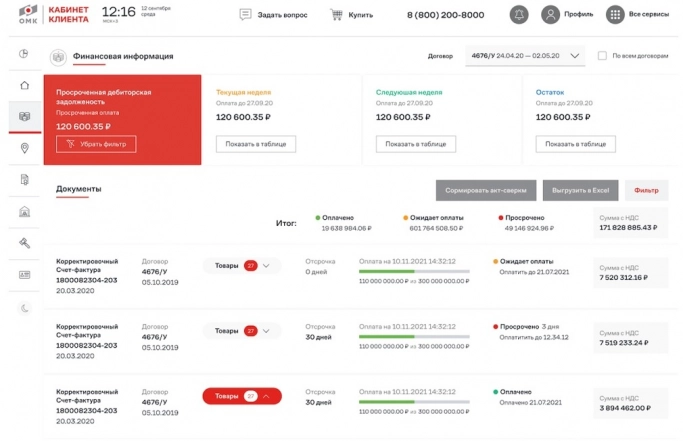Click the 12:16 clock display
Image resolution: width=683 pixels, height=441 pixels.
pos(118,12)
